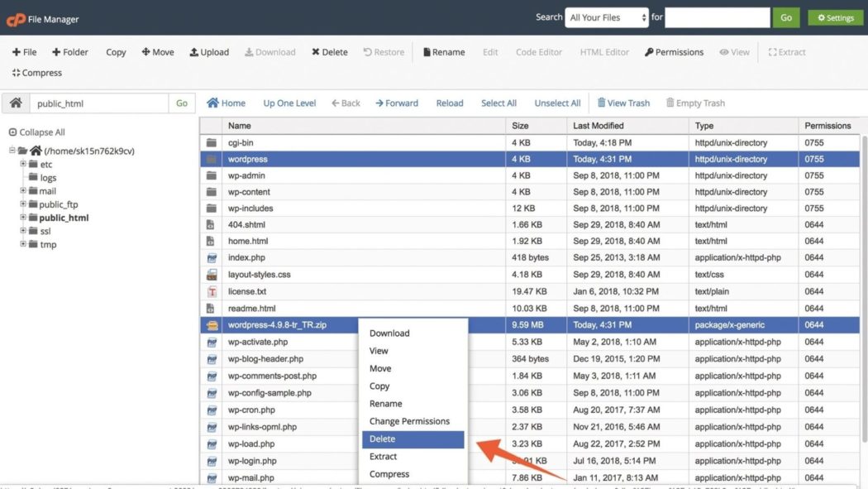Click Select All

click(498, 103)
